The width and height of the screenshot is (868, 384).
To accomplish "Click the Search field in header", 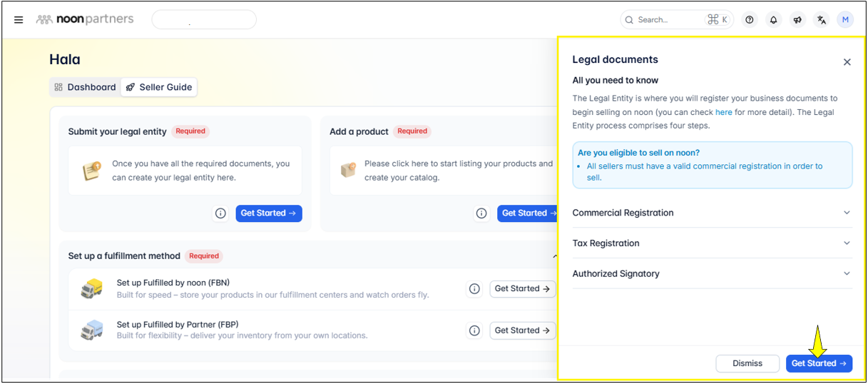I will pyautogui.click(x=663, y=20).
